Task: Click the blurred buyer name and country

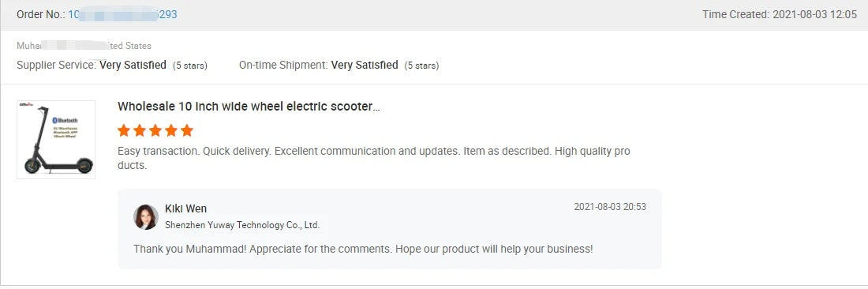Action: [x=84, y=46]
